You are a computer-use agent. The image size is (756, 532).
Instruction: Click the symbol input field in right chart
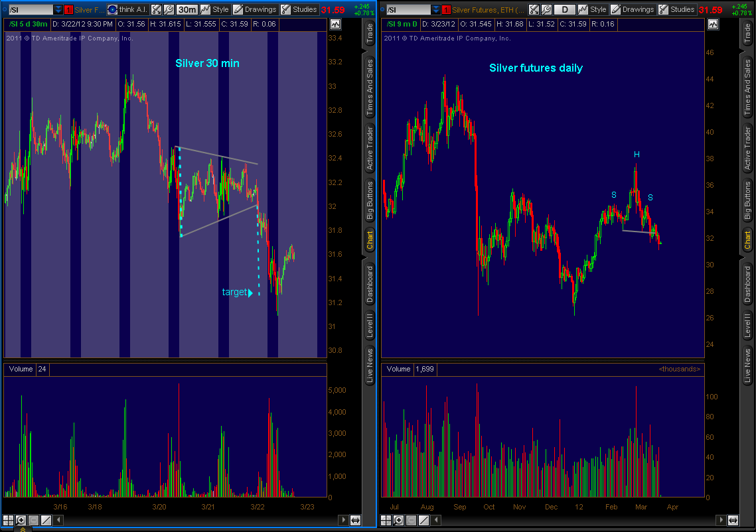[407, 9]
